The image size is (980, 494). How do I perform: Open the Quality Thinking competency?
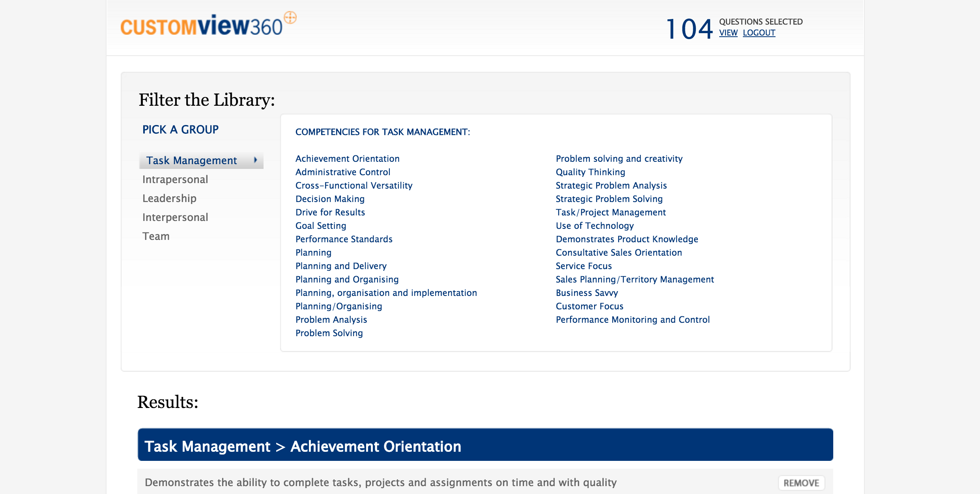coord(590,172)
